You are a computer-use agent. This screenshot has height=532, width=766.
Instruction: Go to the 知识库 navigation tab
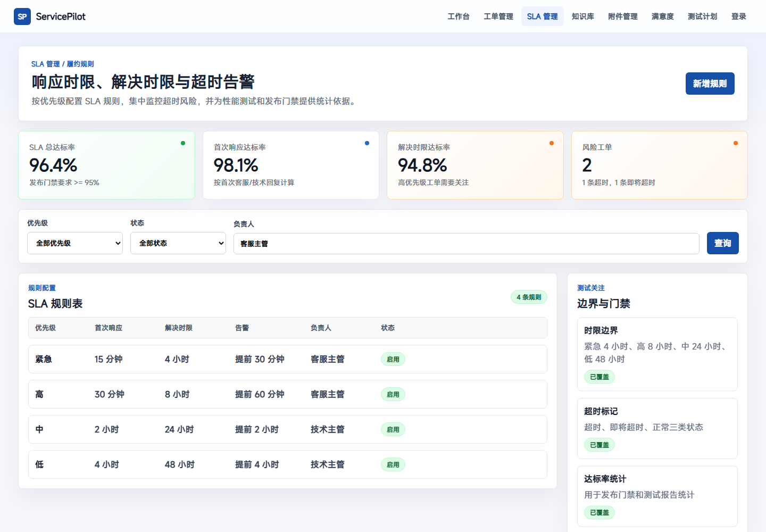coord(583,16)
